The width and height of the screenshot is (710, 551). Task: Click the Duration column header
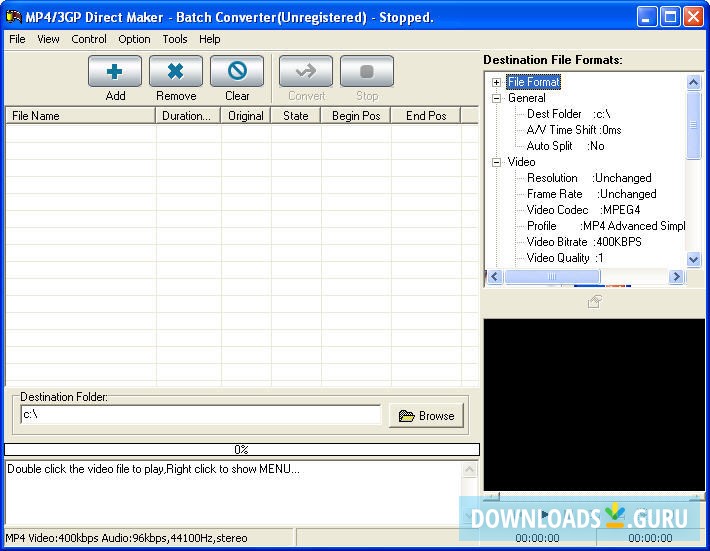click(x=188, y=116)
